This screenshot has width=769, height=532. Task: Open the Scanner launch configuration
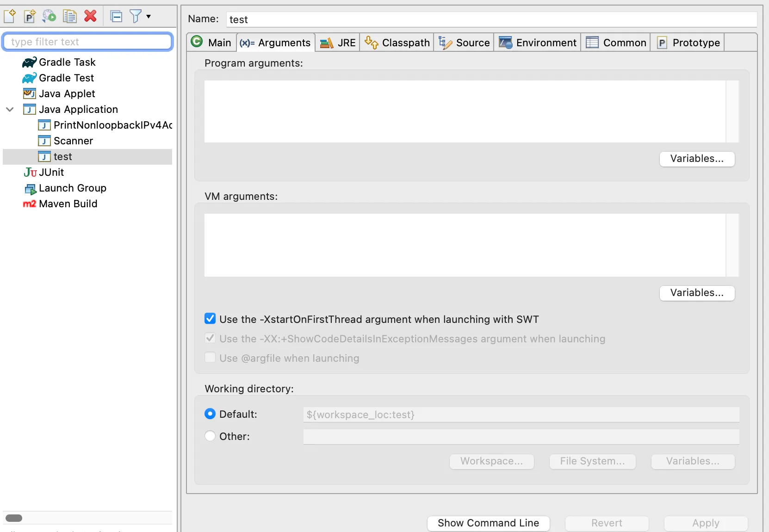pos(73,141)
